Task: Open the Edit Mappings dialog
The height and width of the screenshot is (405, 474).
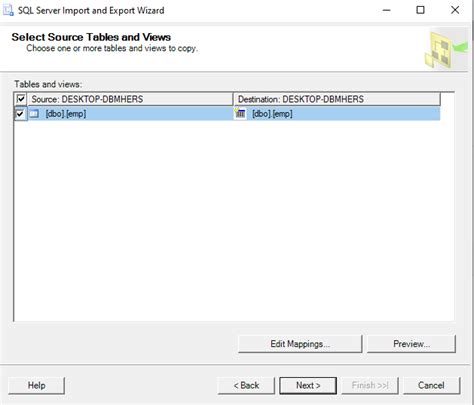Action: coord(300,344)
